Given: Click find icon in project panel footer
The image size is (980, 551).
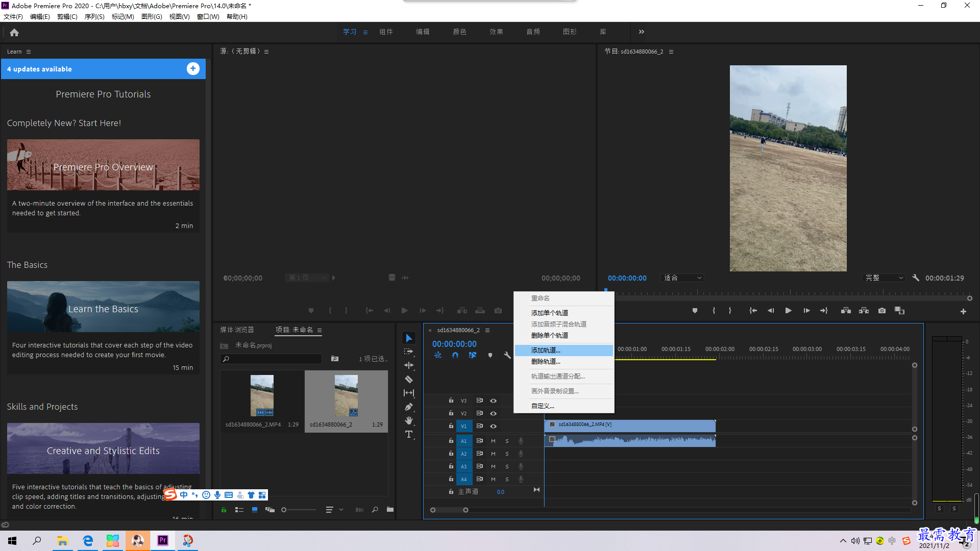Looking at the screenshot, I should coord(375,510).
